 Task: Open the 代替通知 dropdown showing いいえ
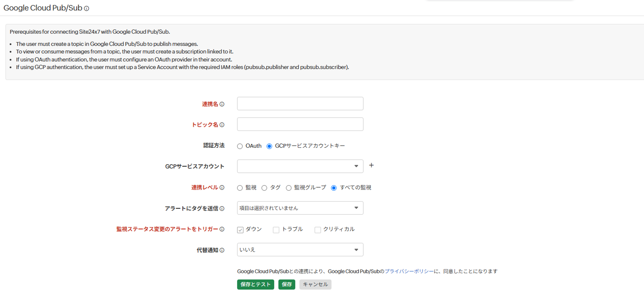coord(300,250)
